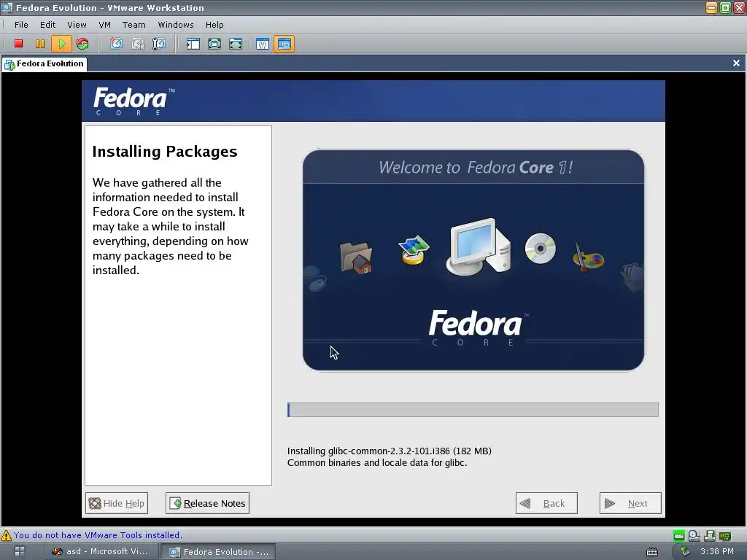
Task: Open the View menu
Action: pyautogui.click(x=77, y=25)
